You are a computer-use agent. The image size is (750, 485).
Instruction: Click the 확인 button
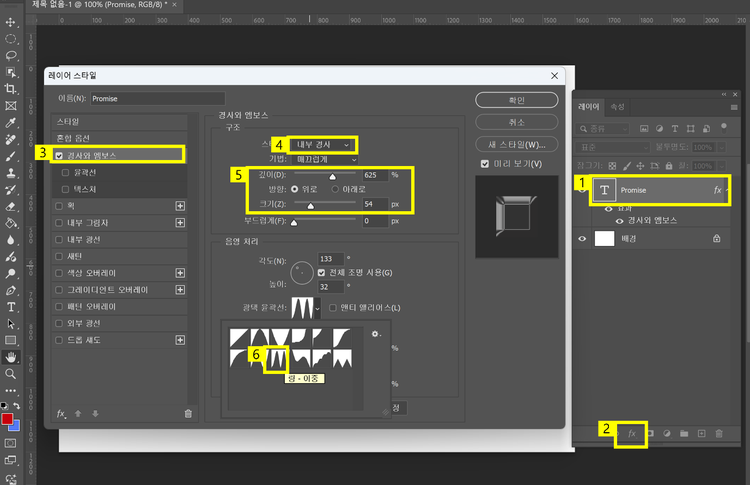[x=517, y=100]
